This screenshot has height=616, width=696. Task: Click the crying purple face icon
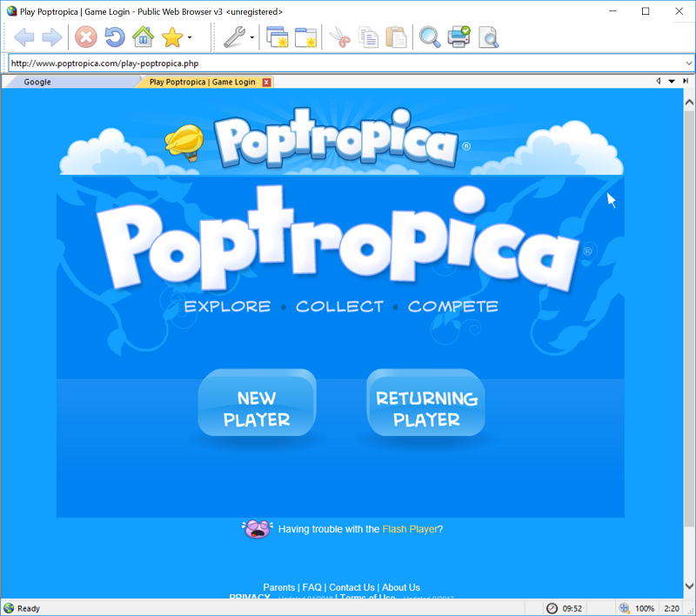[x=258, y=529]
